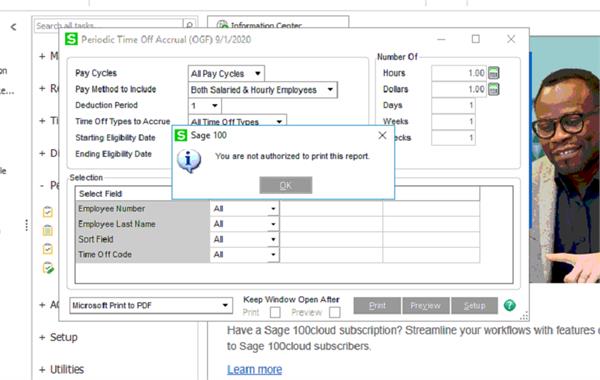This screenshot has height=380, width=600.
Task: Click the vertical dots pane handle
Action: 26,225
